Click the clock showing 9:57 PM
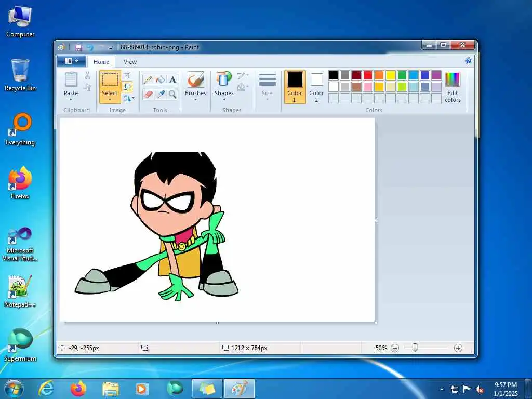The width and height of the screenshot is (532, 399). click(506, 389)
